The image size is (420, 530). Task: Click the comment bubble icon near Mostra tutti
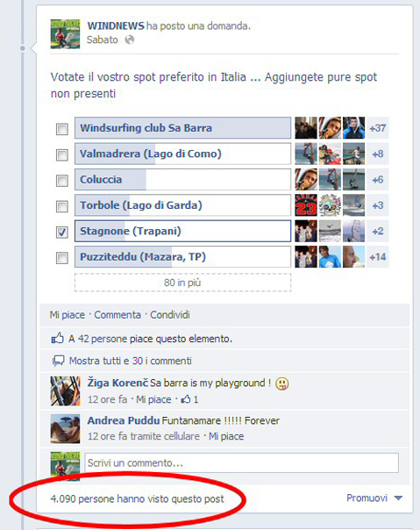pyautogui.click(x=58, y=361)
